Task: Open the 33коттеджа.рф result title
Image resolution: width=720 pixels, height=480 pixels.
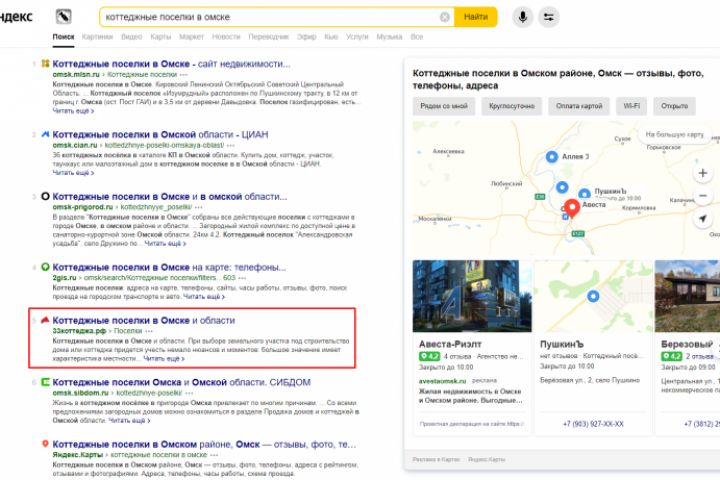Action: 144,320
